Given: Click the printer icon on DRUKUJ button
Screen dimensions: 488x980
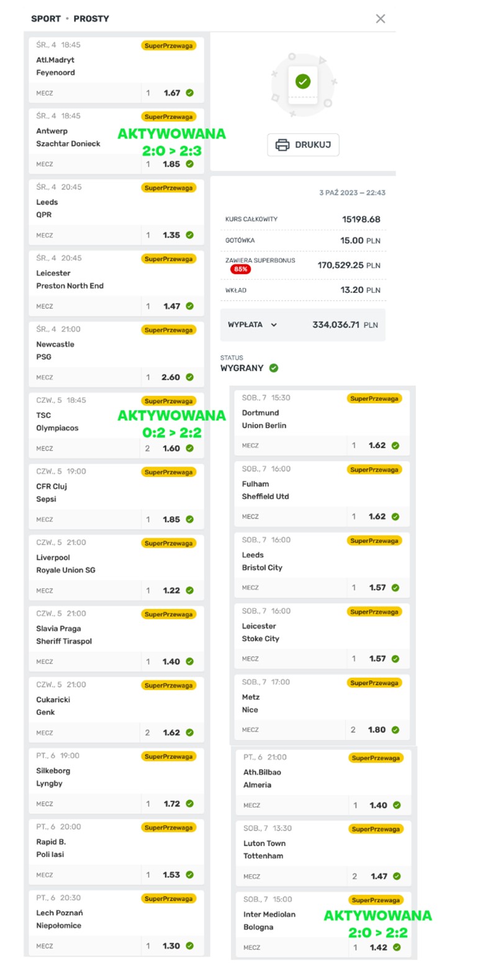Looking at the screenshot, I should tap(282, 145).
